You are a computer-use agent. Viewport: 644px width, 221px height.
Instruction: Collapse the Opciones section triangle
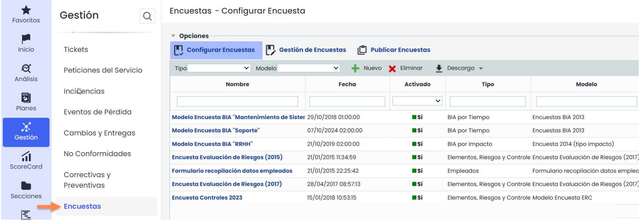pyautogui.click(x=173, y=36)
